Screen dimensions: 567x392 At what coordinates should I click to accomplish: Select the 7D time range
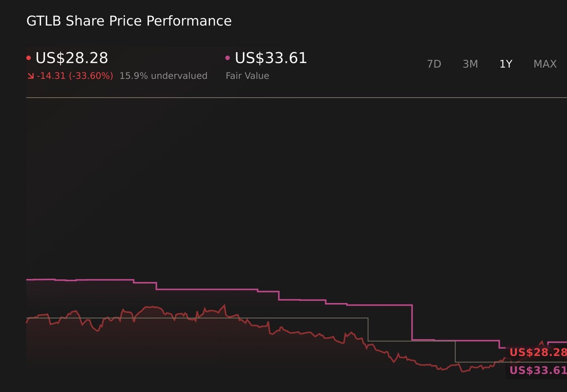point(434,64)
